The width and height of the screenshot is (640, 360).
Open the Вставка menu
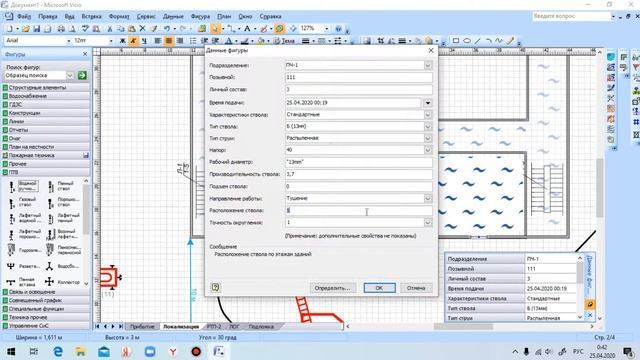[91, 16]
